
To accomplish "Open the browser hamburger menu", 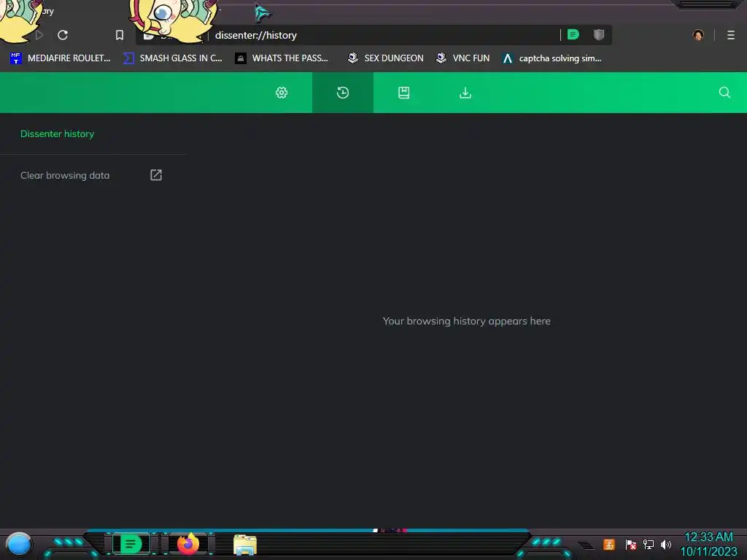I will (x=731, y=35).
